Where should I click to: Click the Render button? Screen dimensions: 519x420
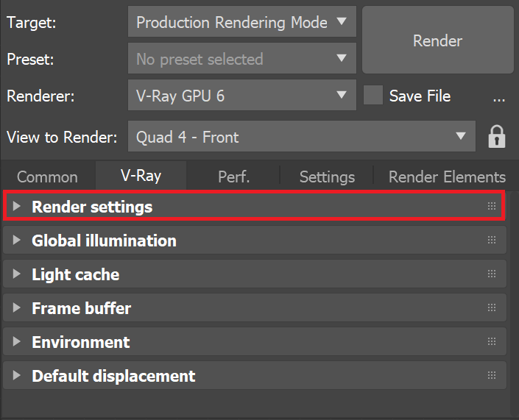(x=437, y=40)
